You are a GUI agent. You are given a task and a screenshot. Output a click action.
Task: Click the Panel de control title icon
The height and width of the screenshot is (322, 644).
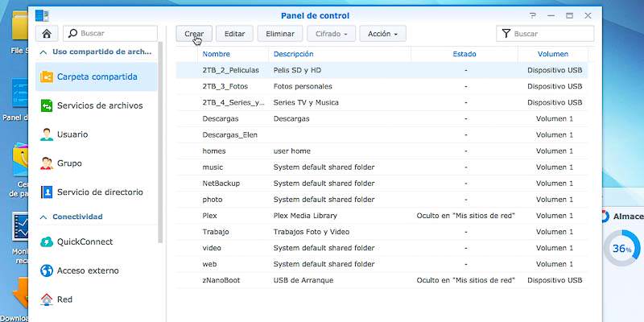tap(42, 15)
